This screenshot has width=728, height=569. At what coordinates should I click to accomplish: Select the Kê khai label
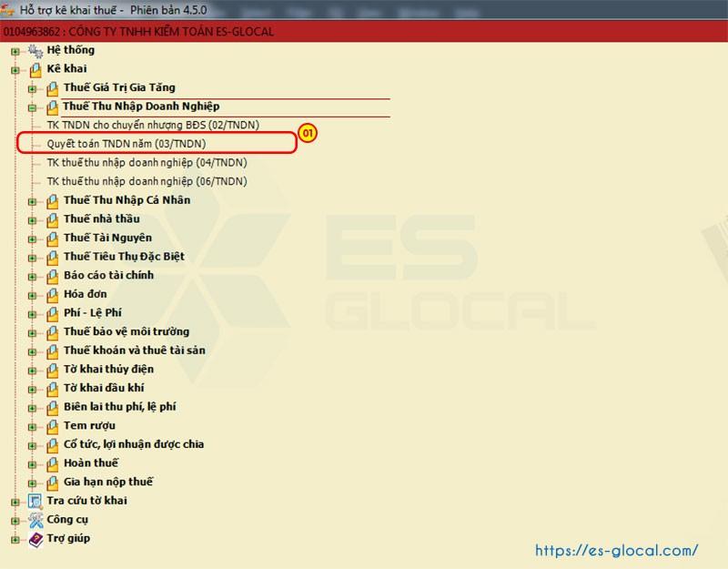[66, 69]
